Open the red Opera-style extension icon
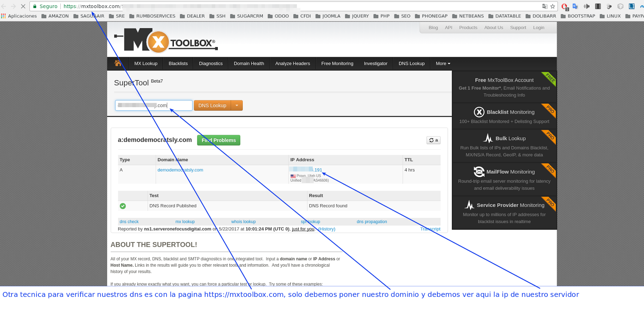 (564, 6)
